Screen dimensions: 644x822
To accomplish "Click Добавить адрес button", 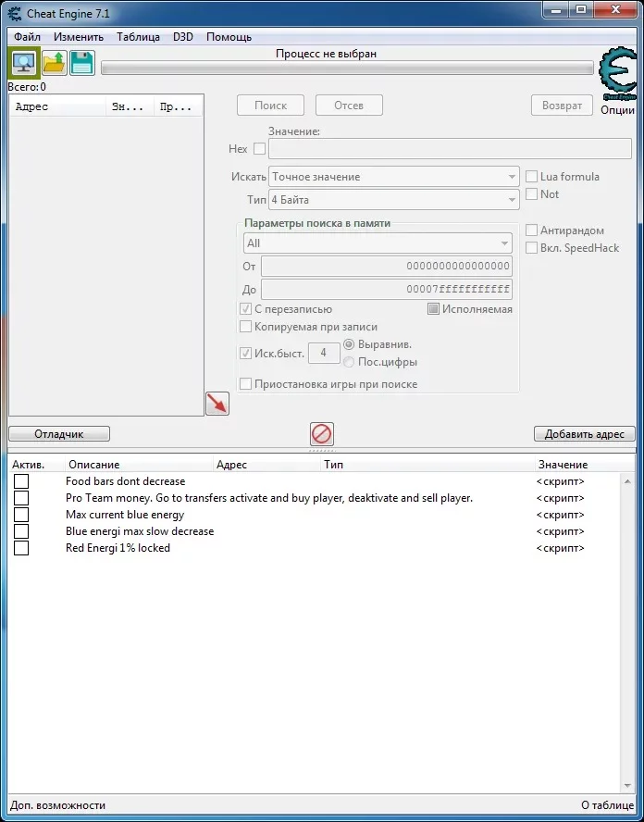I will tap(584, 434).
